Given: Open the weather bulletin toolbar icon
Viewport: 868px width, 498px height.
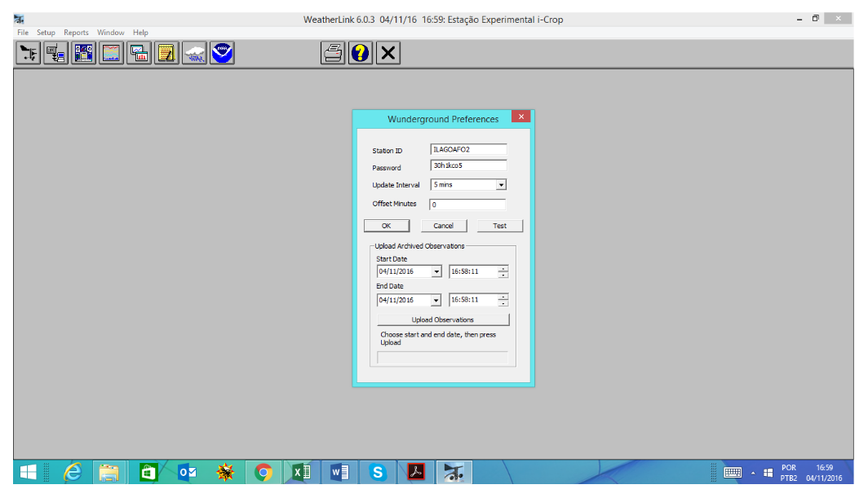Looking at the screenshot, I should point(84,54).
